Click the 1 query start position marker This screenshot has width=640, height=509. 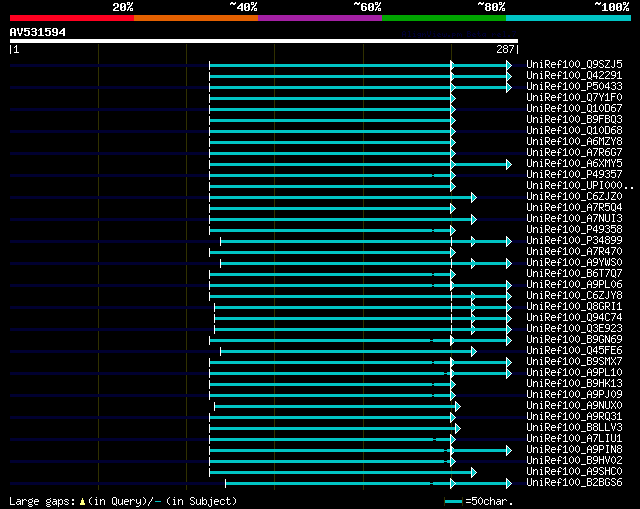[x=16, y=49]
